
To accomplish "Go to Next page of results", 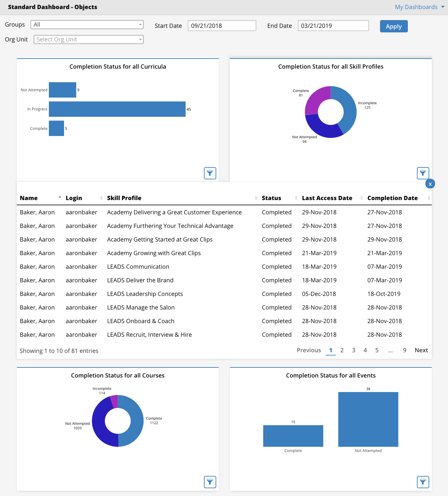I will click(x=421, y=350).
